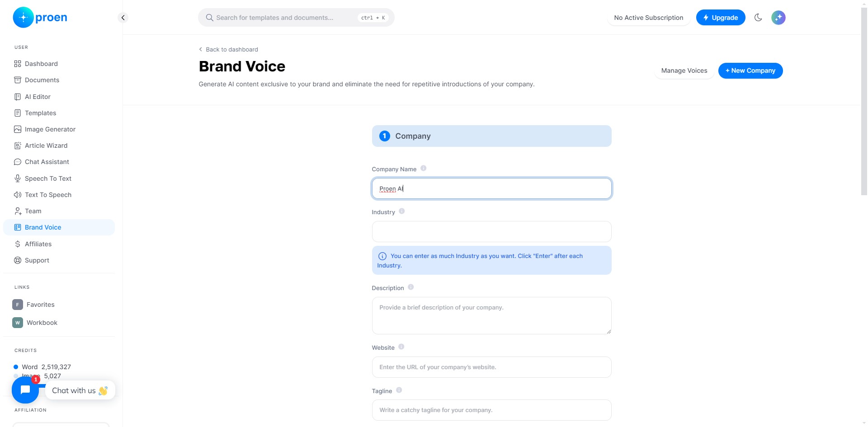The height and width of the screenshot is (427, 868).
Task: Click the Documents archive icon
Action: 18,80
